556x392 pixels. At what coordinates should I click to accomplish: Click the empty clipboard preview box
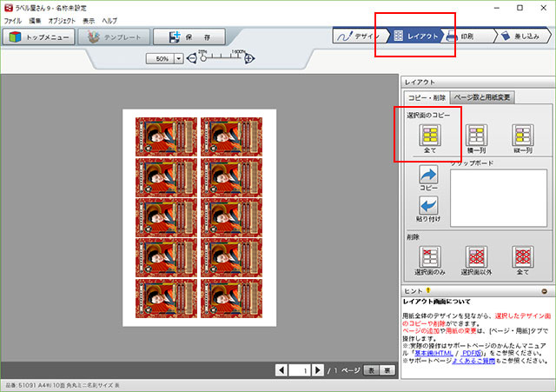click(x=499, y=198)
